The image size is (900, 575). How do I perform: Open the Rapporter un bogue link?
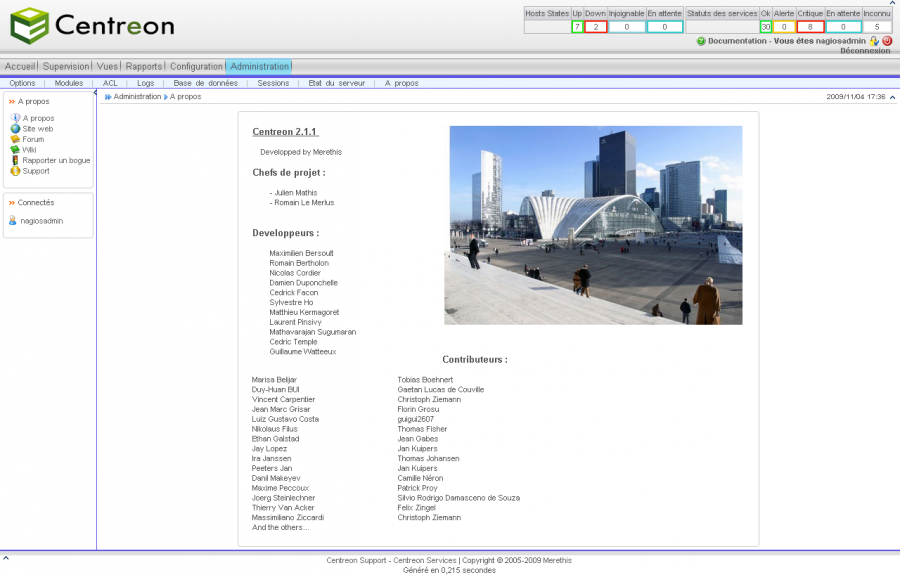coord(56,160)
